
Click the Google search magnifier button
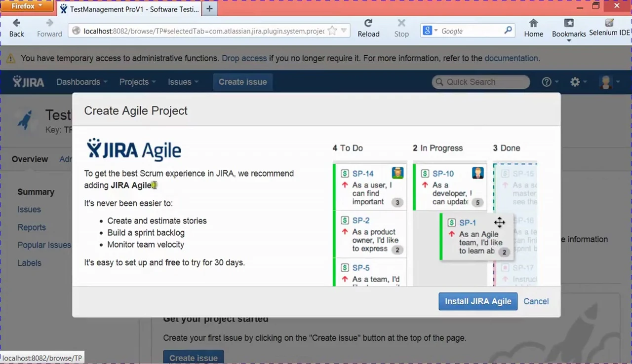(508, 31)
